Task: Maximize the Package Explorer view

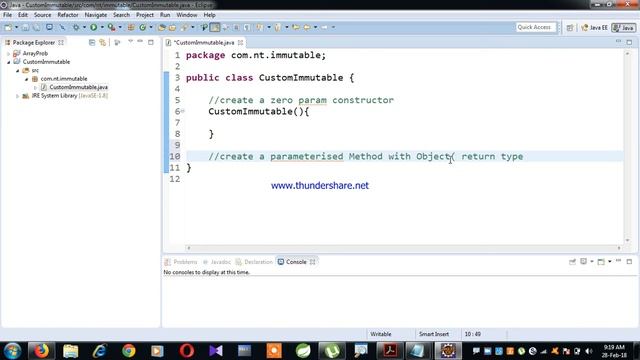Action: (151, 42)
